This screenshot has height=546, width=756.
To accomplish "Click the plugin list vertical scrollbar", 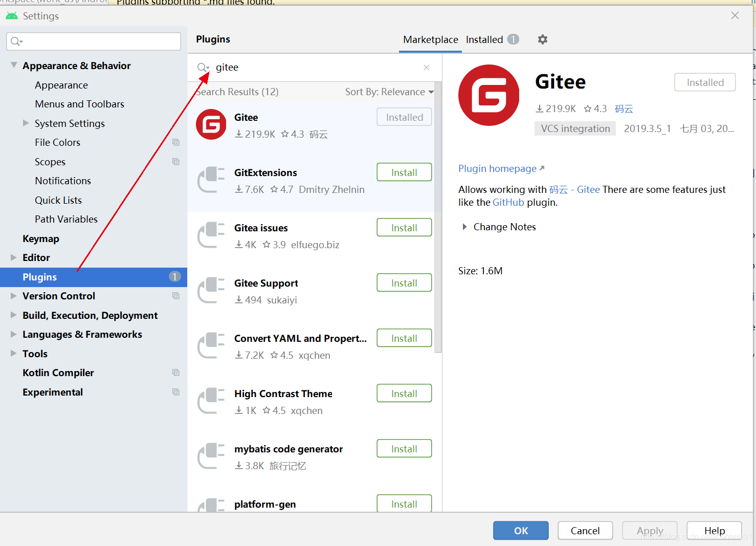I will coord(438,217).
